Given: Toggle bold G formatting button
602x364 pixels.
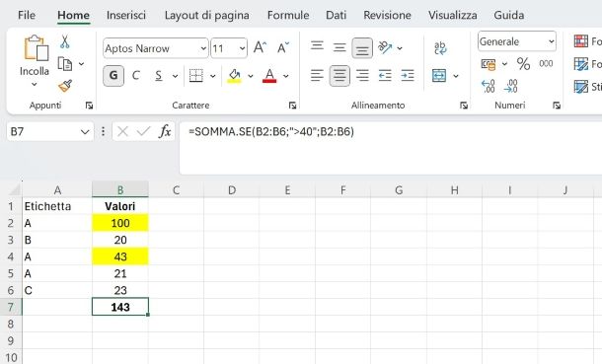Looking at the screenshot, I should pyautogui.click(x=113, y=76).
